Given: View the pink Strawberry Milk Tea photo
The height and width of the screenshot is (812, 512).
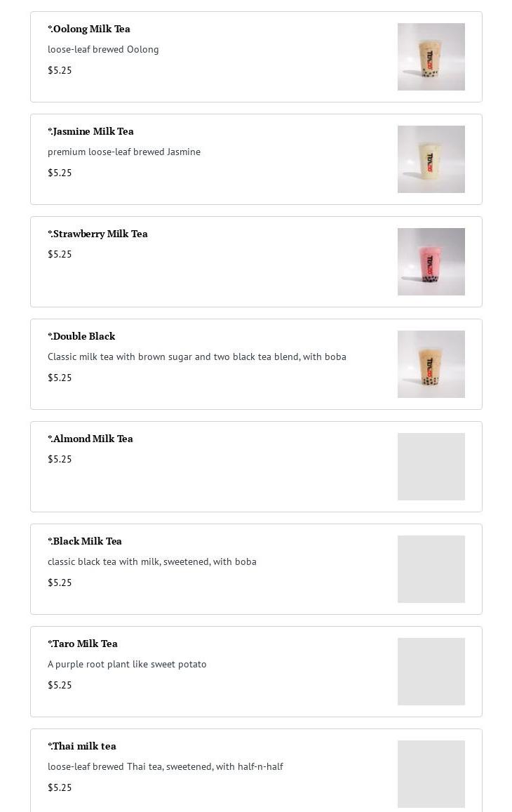Looking at the screenshot, I should coord(431,262).
